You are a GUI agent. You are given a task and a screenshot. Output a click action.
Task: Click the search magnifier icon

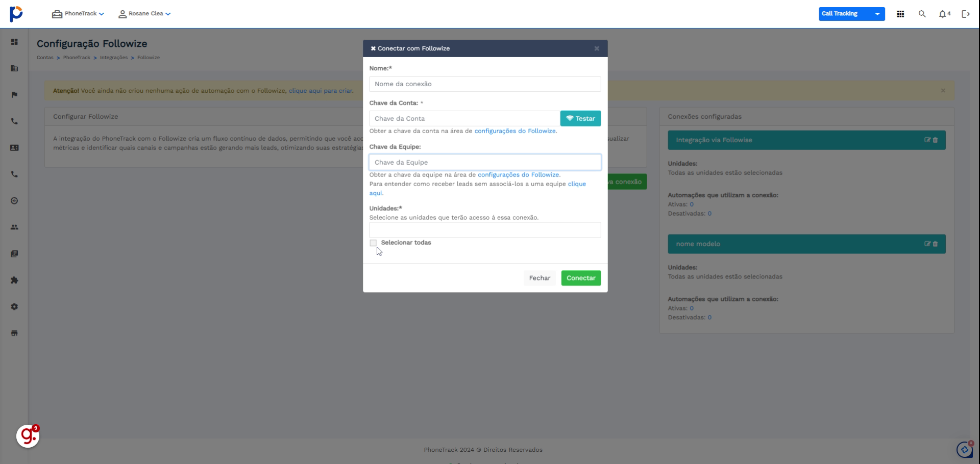click(922, 14)
